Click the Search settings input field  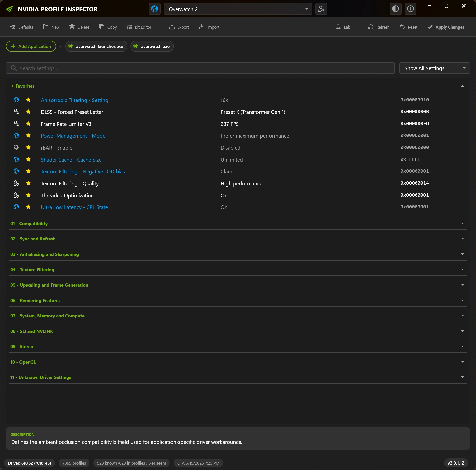pos(200,68)
